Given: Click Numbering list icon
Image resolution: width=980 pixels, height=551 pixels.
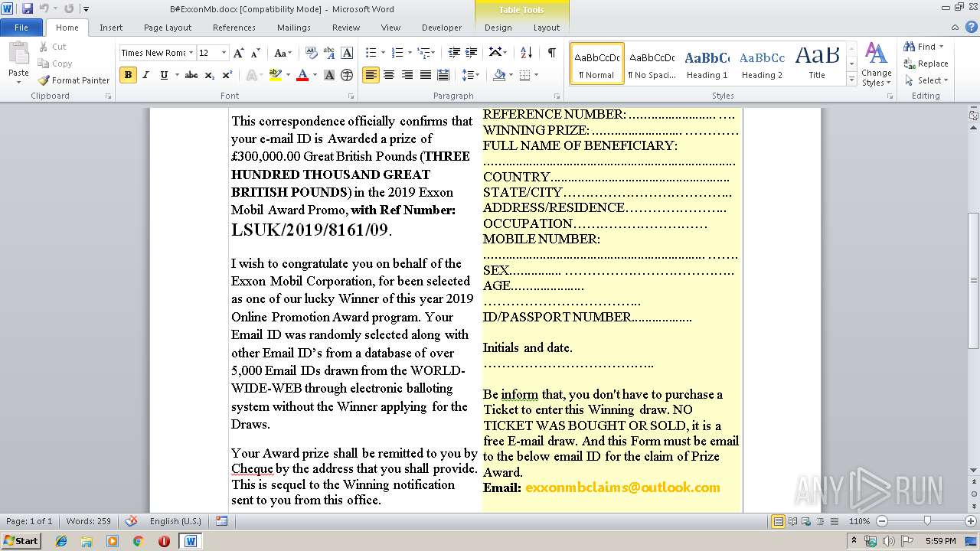Looking at the screenshot, I should [x=397, y=53].
